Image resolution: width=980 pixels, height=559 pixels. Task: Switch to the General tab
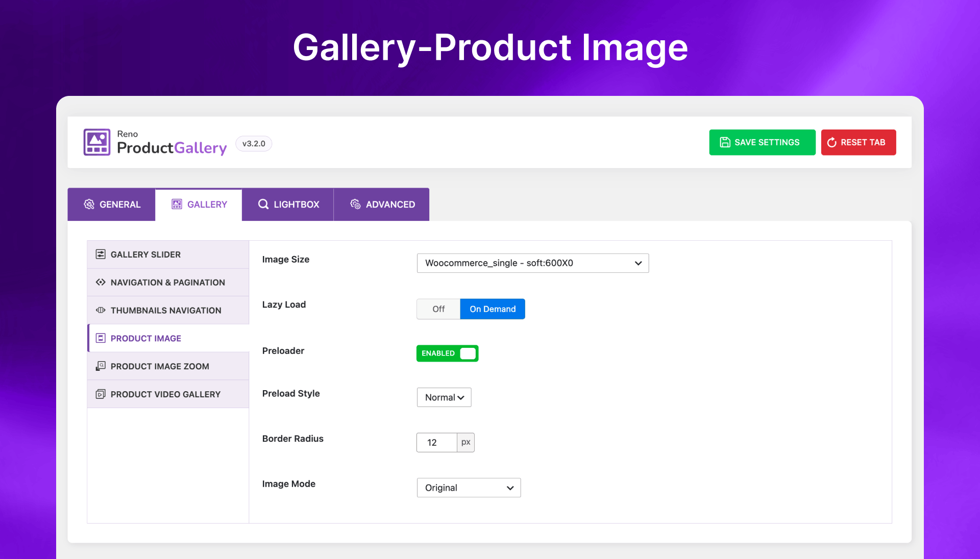point(111,205)
